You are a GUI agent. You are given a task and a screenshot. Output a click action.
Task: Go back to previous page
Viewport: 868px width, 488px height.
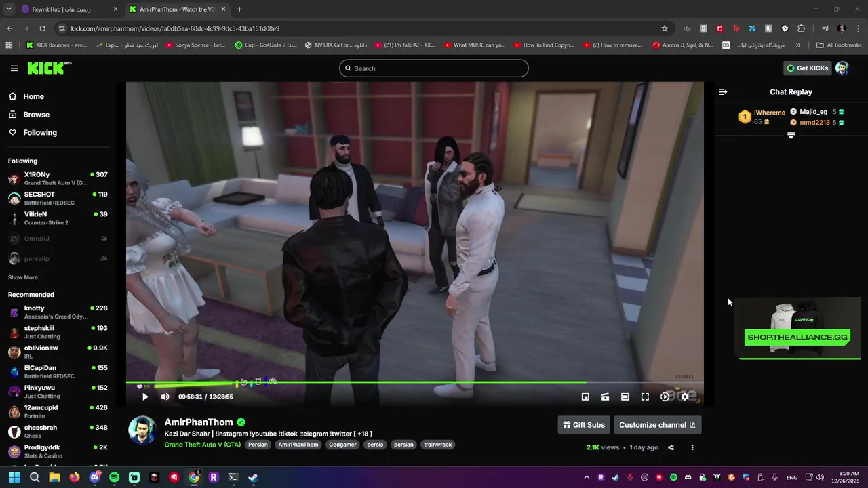pyautogui.click(x=9, y=28)
